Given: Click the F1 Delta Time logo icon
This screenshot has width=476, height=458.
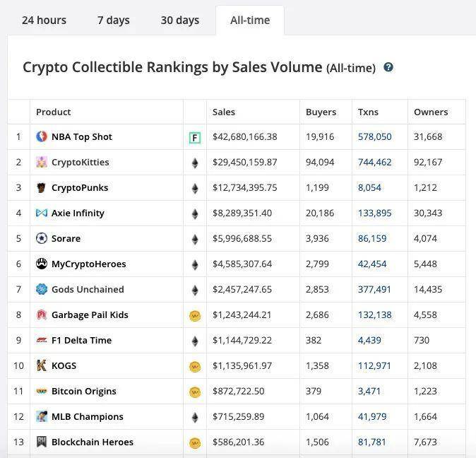Looking at the screenshot, I should pos(42,341).
